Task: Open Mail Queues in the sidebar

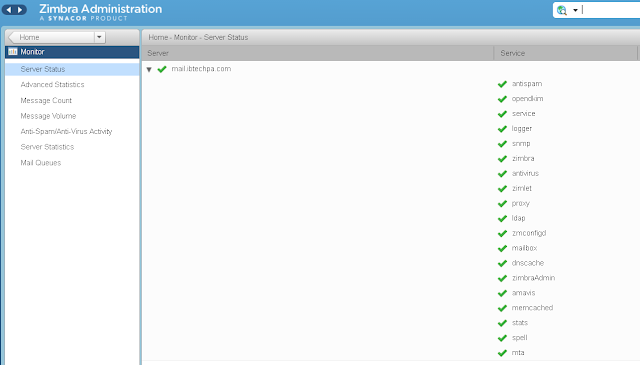Action: (x=41, y=163)
